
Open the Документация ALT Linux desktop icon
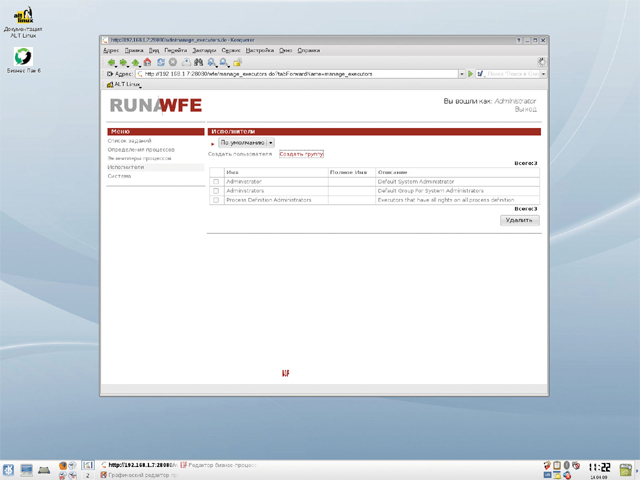(23, 22)
